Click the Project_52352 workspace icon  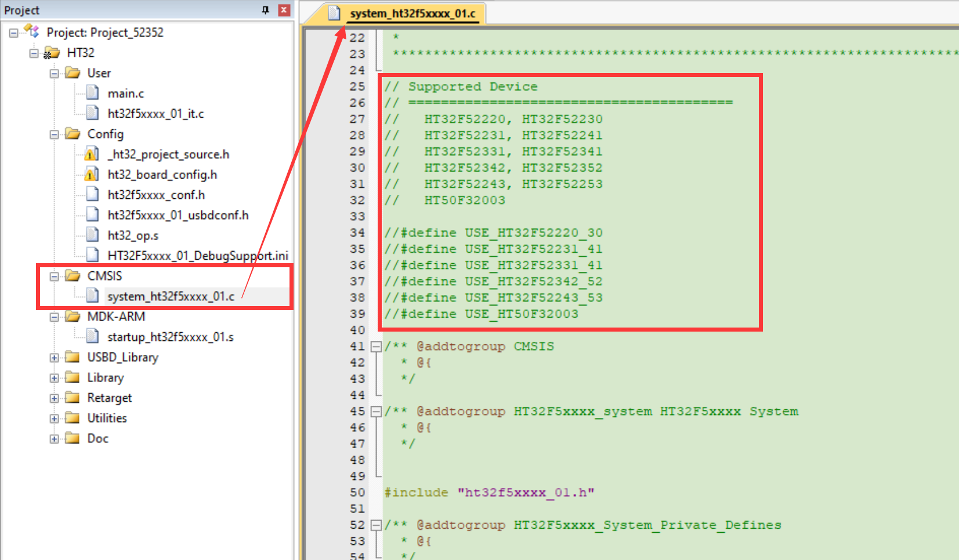(x=32, y=32)
